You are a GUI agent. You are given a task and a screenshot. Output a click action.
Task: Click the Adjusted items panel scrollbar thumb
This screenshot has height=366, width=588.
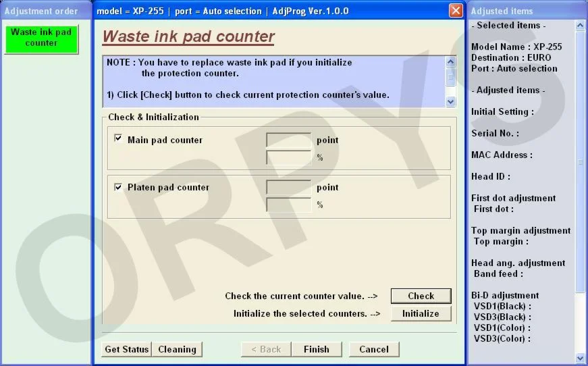tap(580, 161)
